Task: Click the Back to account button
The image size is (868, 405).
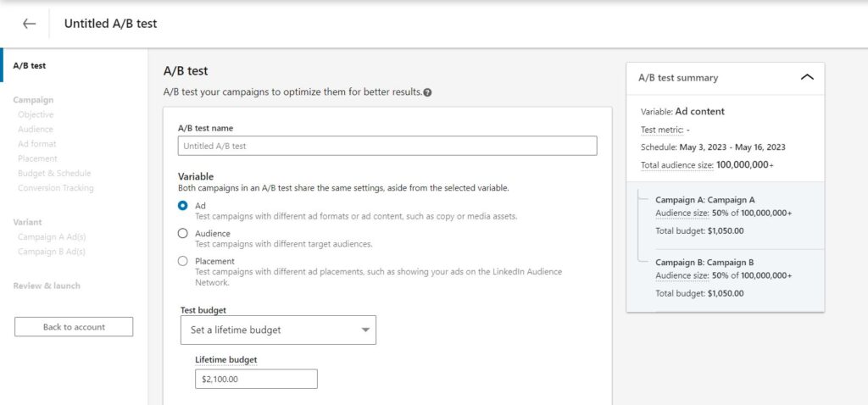Action: pyautogui.click(x=74, y=327)
